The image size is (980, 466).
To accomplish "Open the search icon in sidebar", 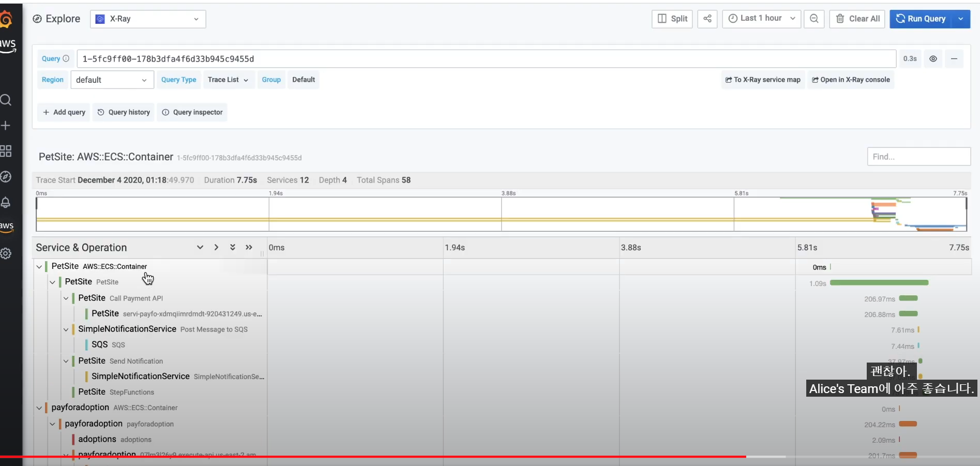I will [6, 100].
